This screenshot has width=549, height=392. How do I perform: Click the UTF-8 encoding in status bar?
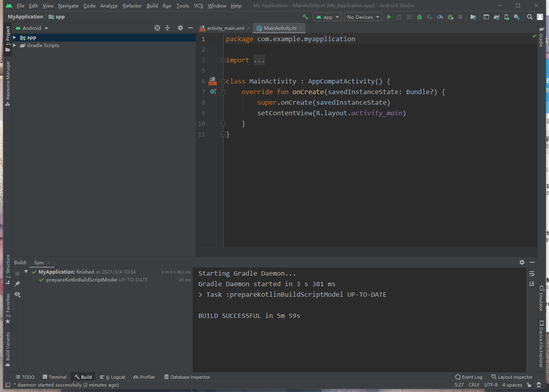tap(491, 385)
